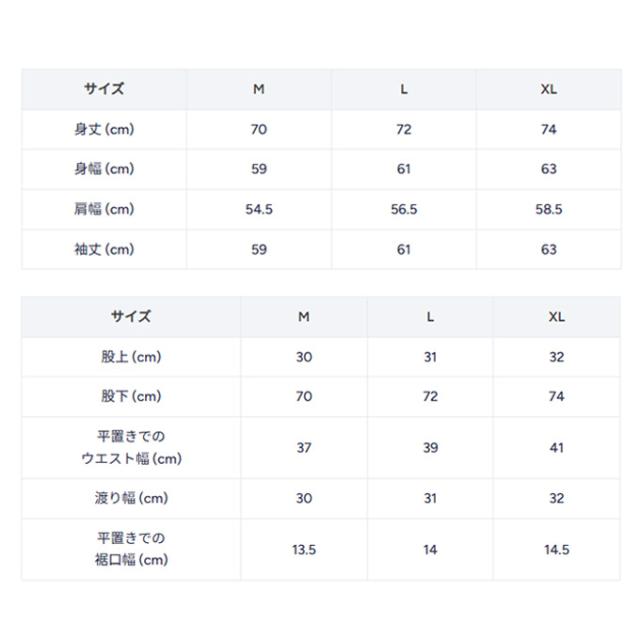The height and width of the screenshot is (640, 640).
Task: Select the 渡り幅 (cm) row label
Action: (131, 498)
